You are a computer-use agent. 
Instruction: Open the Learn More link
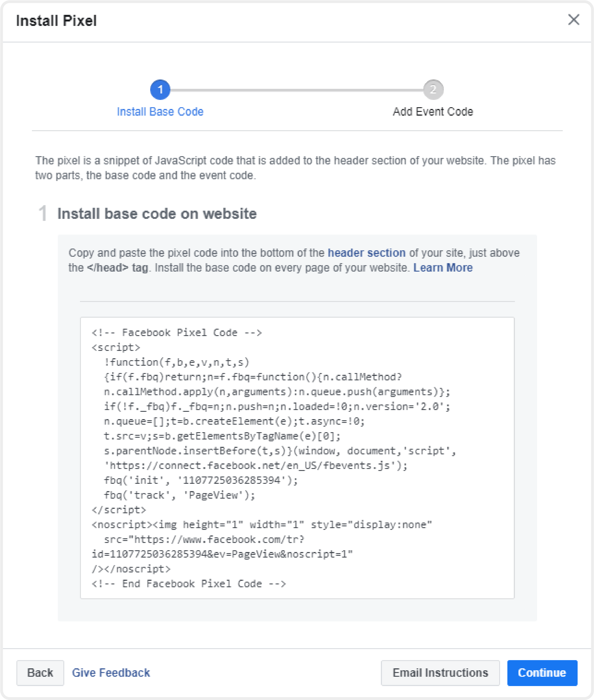tap(443, 268)
